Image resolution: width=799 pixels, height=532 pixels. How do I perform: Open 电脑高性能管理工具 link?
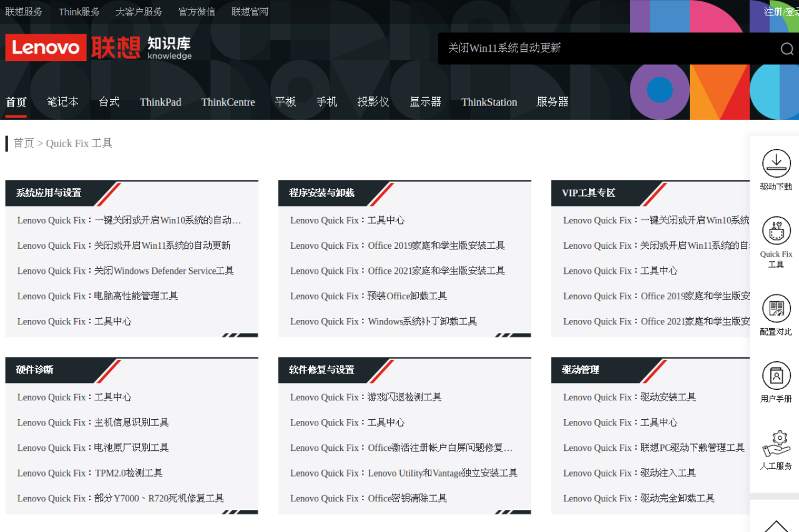pyautogui.click(x=98, y=296)
